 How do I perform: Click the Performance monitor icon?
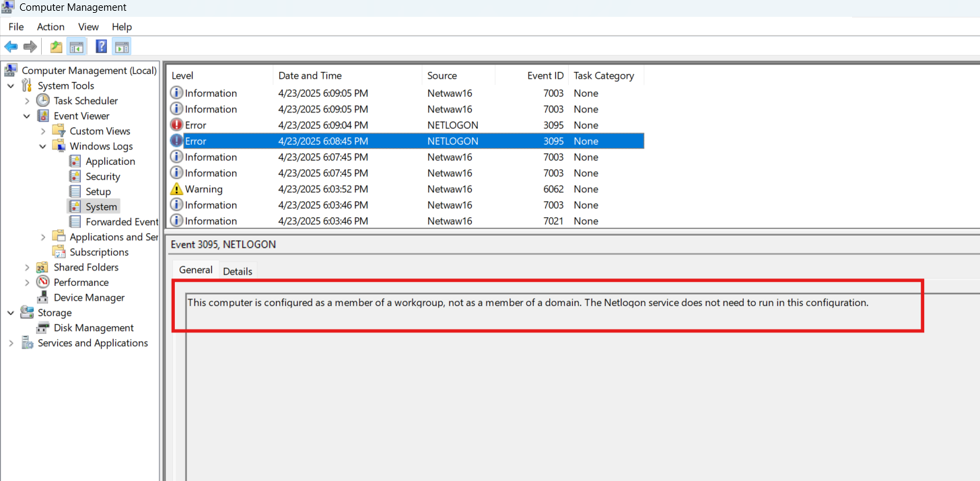(43, 282)
